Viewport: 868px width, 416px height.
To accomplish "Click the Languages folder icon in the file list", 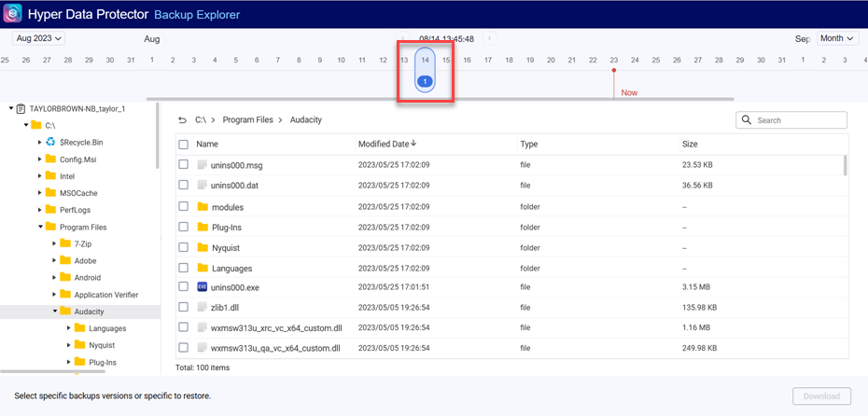I will point(202,268).
